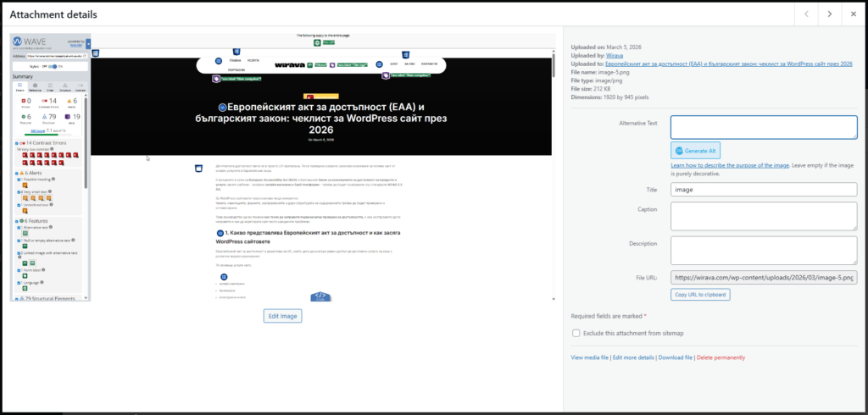Go to the next attachment arrow
The width and height of the screenshot is (868, 415).
(x=830, y=14)
